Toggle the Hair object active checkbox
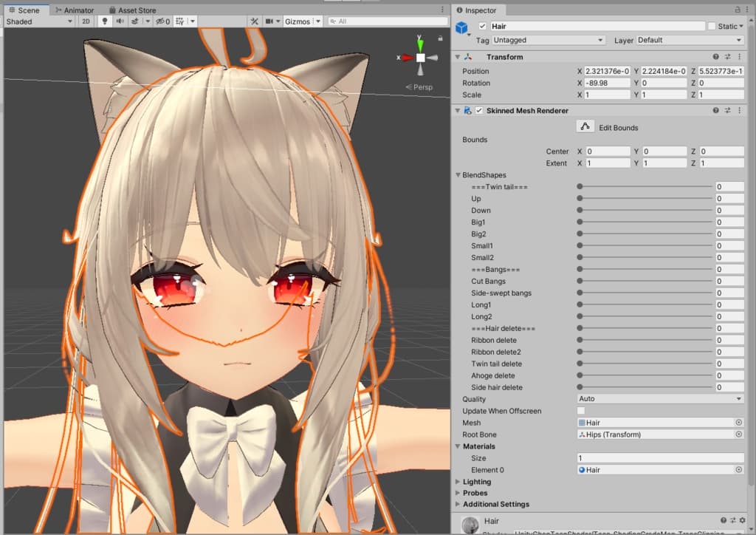This screenshot has width=756, height=535. [483, 26]
